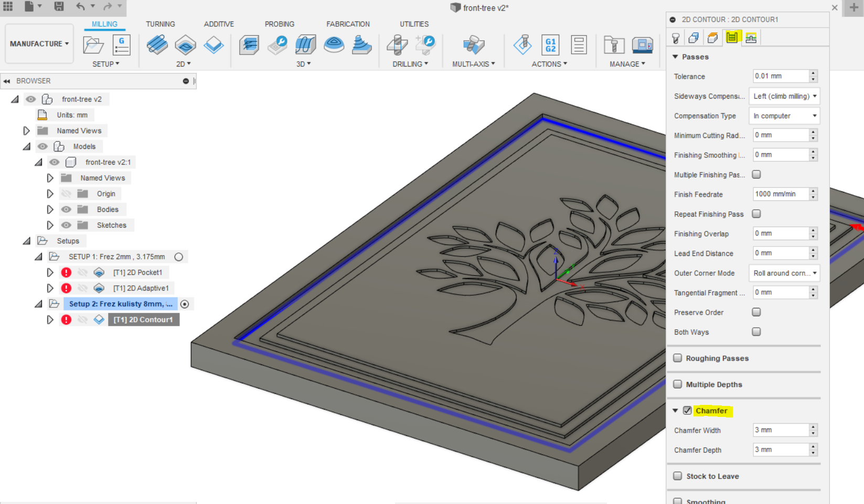Click the MANUFACTURE workspace button
This screenshot has height=504, width=864.
(36, 44)
